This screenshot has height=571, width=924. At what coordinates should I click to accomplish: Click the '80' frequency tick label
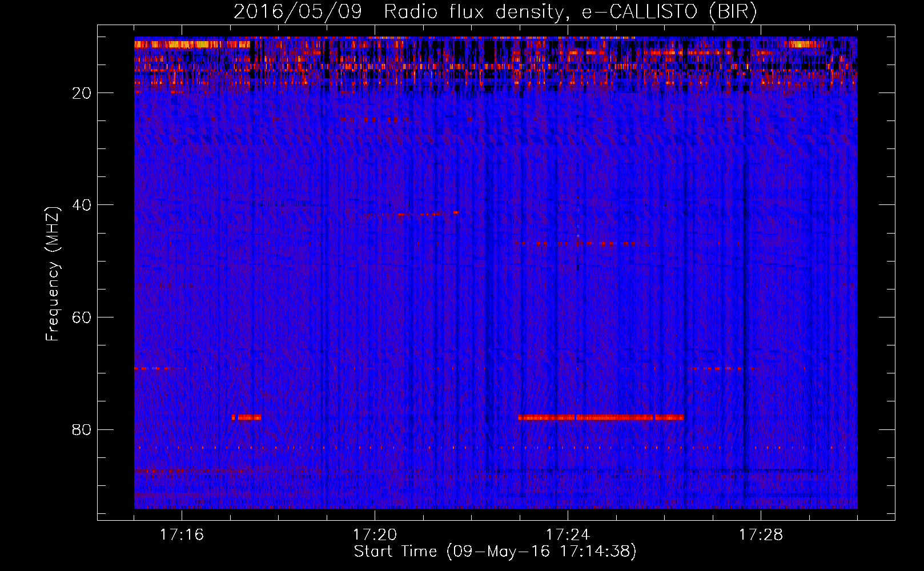click(x=82, y=429)
